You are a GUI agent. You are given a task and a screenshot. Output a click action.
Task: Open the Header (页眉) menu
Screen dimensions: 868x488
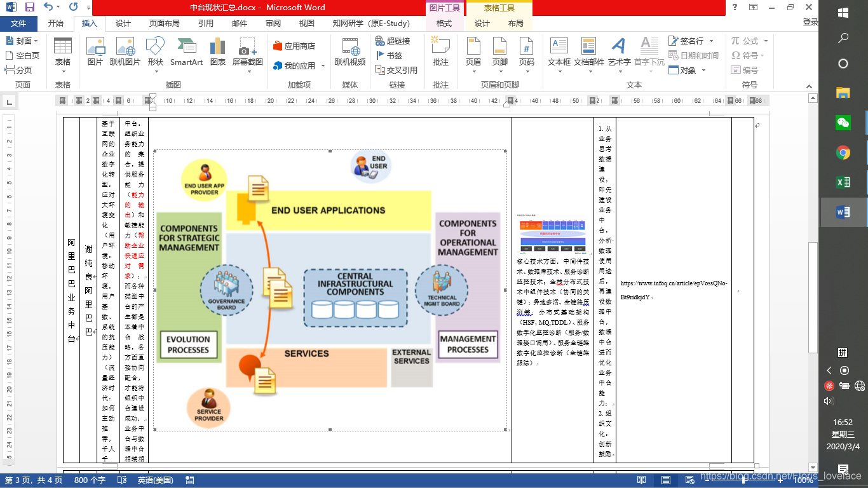coord(473,55)
